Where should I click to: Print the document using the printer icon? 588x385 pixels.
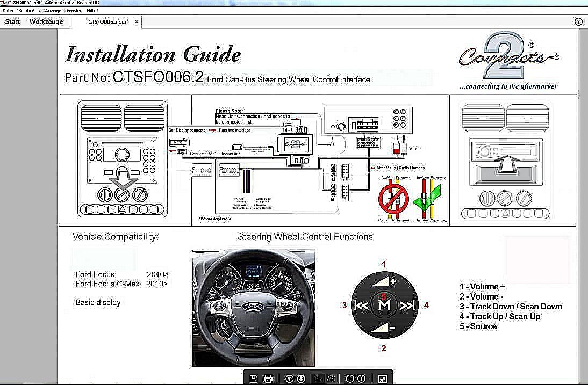pyautogui.click(x=268, y=379)
